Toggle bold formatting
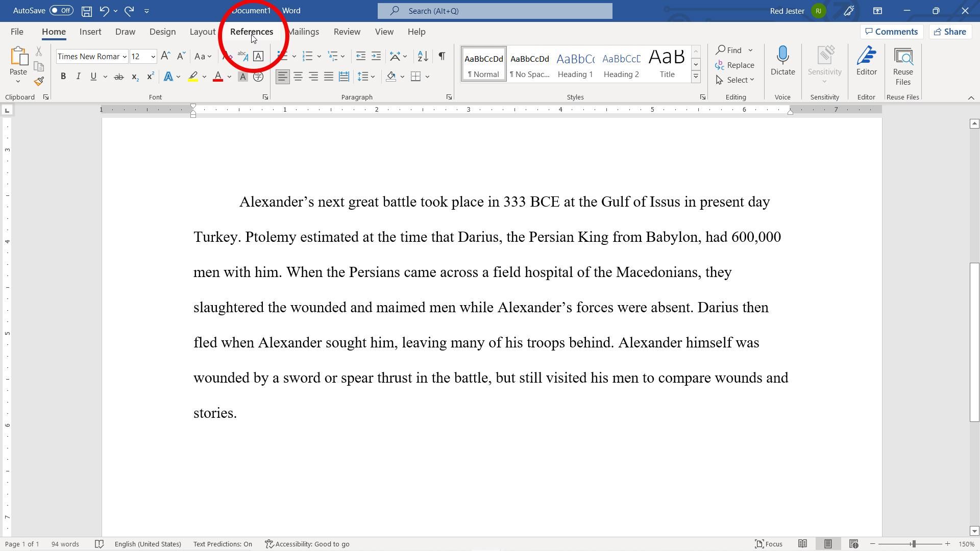Viewport: 980px width, 551px height. point(63,76)
